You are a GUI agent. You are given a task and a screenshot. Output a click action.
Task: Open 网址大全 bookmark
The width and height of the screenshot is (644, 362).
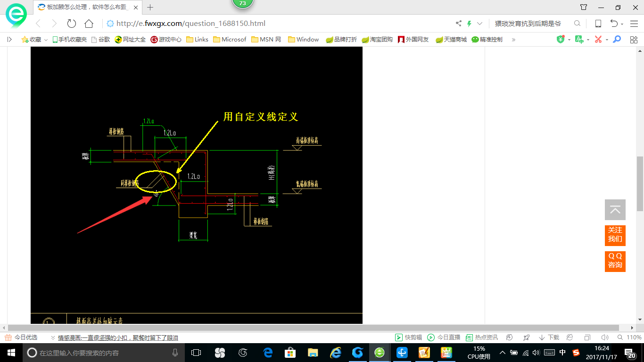click(x=131, y=40)
